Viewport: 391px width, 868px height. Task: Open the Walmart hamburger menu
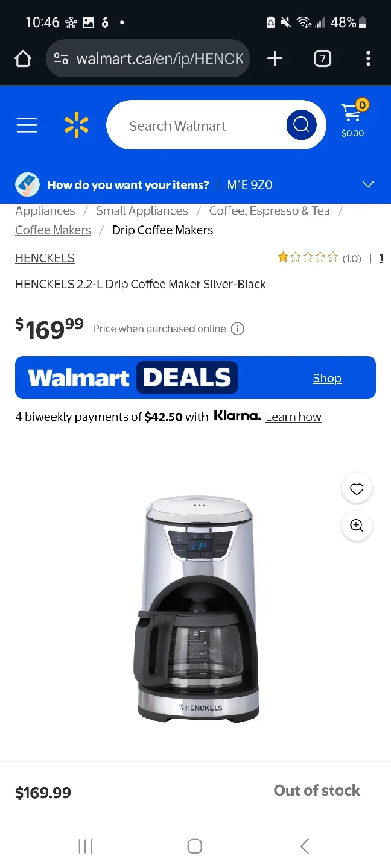[x=27, y=125]
